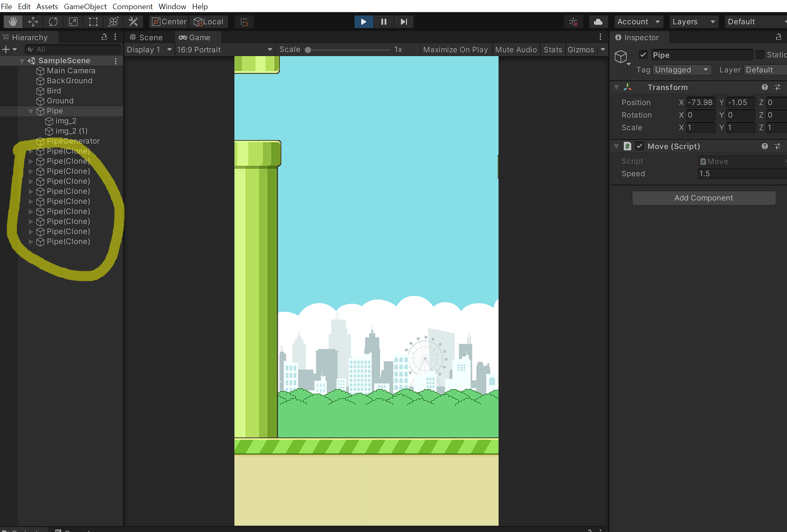Viewport: 787px width, 532px height.
Task: Click the Step frame button
Action: [x=404, y=22]
